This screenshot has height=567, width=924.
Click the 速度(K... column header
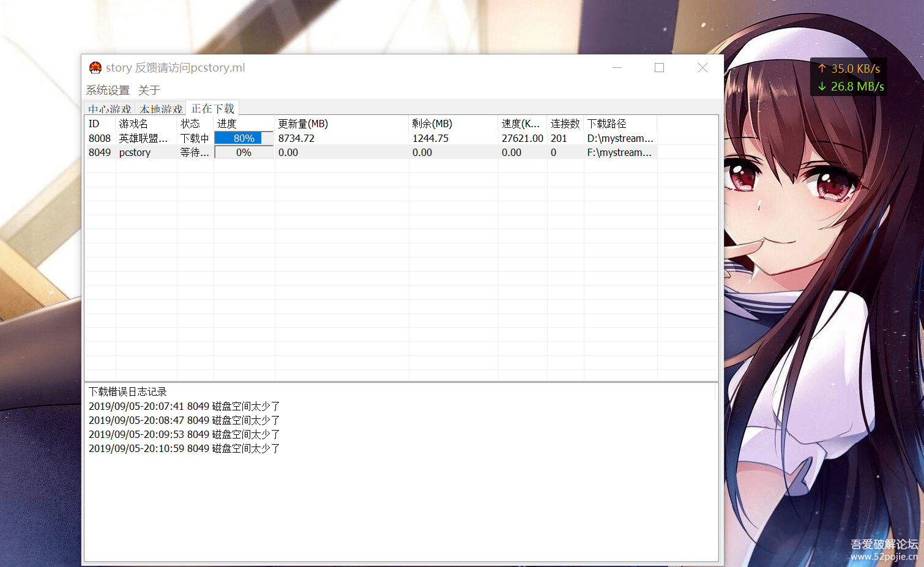click(523, 124)
